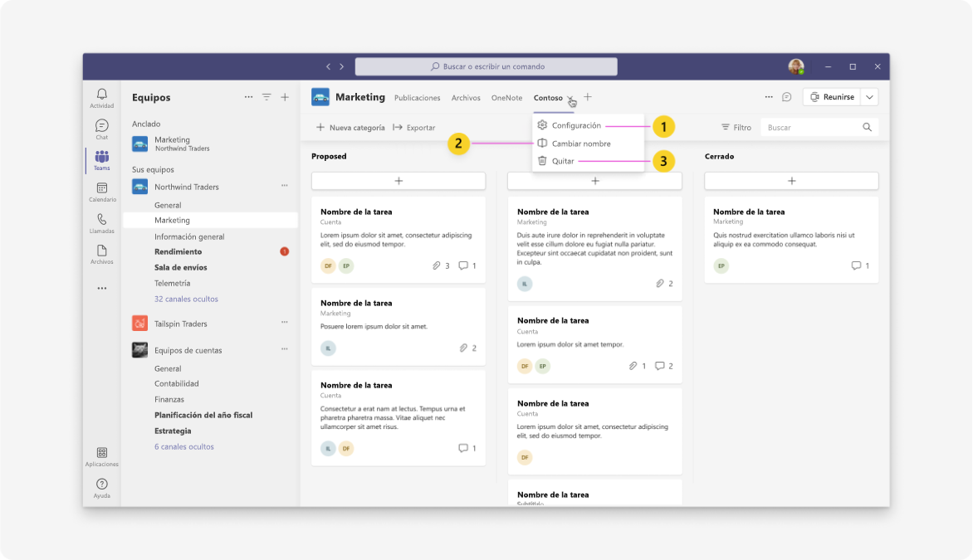This screenshot has width=973, height=560.
Task: Open the Contoso tab dropdown chevron
Action: [570, 98]
